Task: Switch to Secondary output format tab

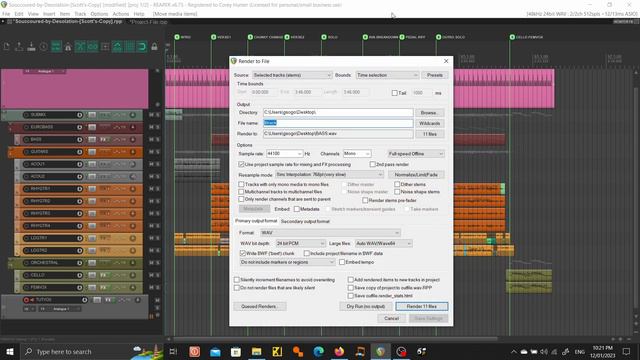Action: (x=305, y=221)
